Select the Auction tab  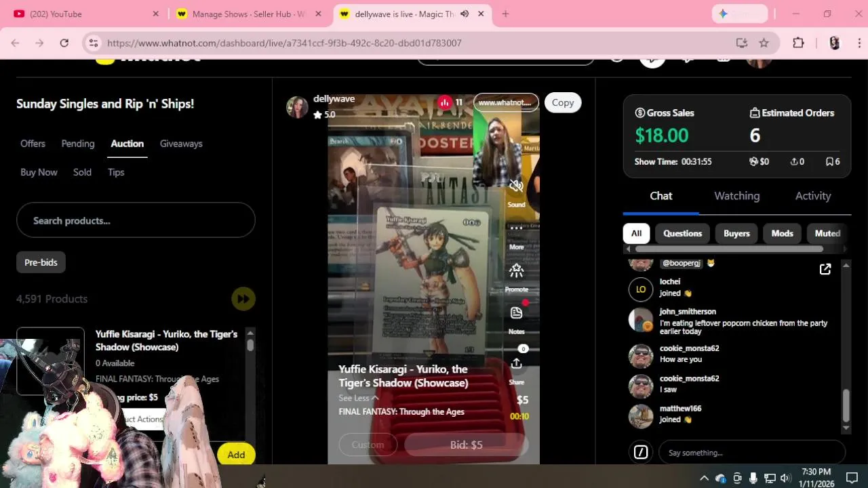[127, 144]
